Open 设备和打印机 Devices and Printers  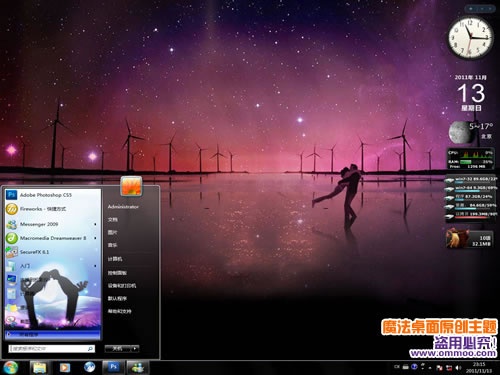tap(122, 286)
